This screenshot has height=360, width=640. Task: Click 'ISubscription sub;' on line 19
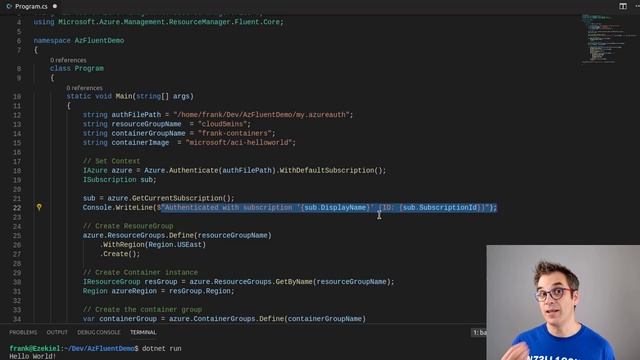(120, 180)
